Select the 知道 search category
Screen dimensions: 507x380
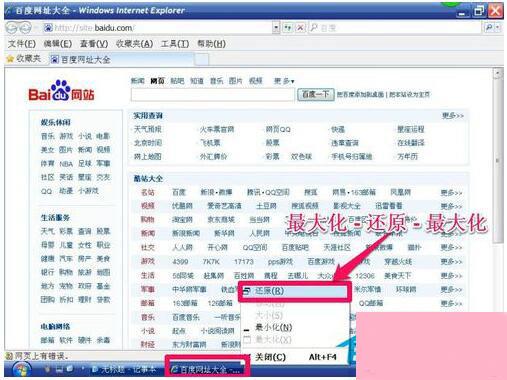tap(197, 81)
